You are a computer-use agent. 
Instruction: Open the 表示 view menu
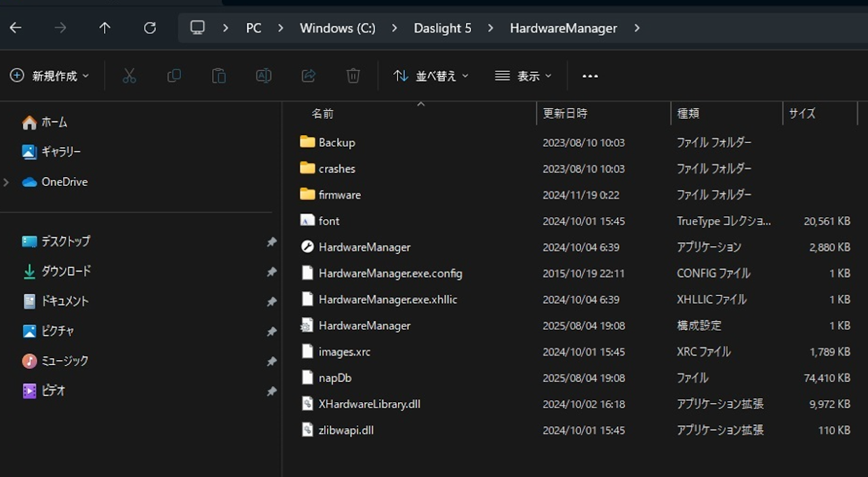pos(523,76)
